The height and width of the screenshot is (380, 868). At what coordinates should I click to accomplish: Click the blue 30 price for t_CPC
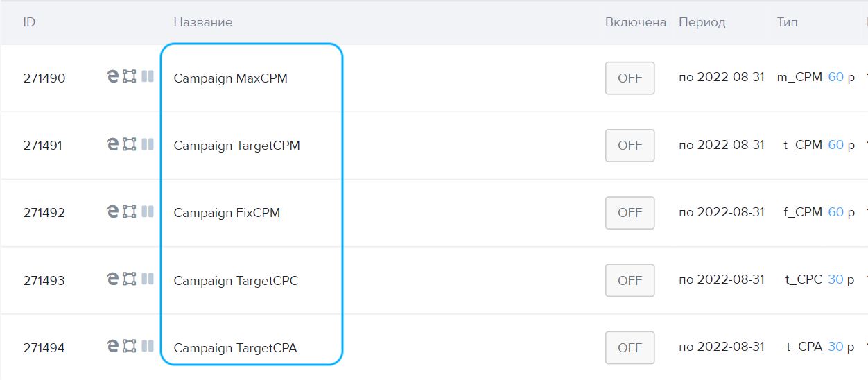click(835, 280)
